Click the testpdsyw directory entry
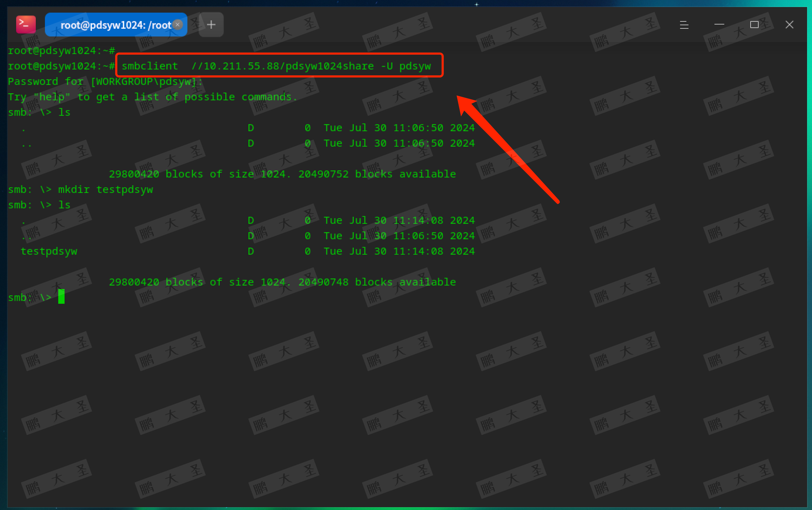 pyautogui.click(x=49, y=251)
